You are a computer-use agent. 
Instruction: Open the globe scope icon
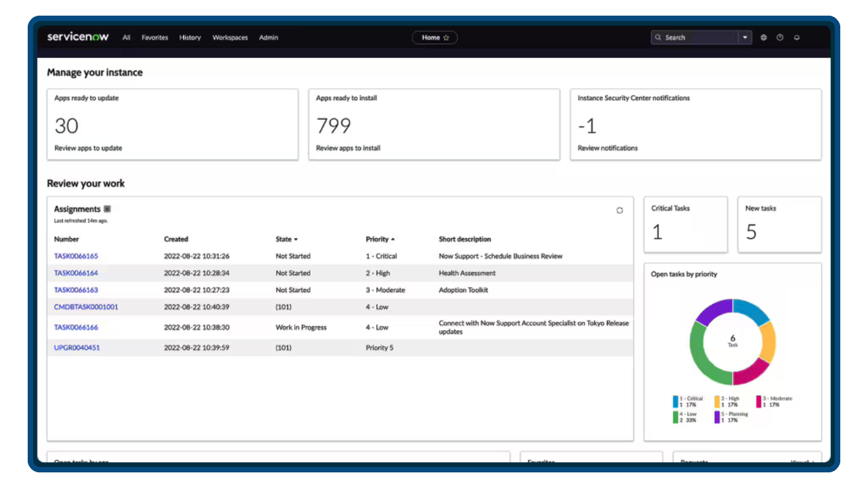tap(764, 37)
